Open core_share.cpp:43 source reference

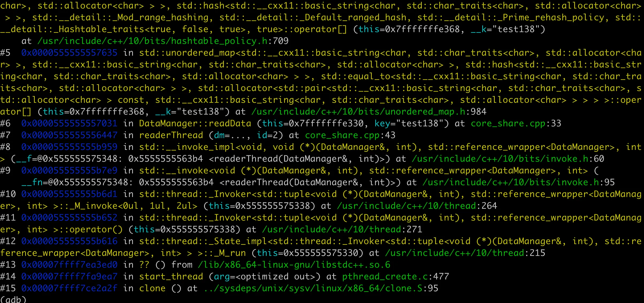[x=350, y=135]
